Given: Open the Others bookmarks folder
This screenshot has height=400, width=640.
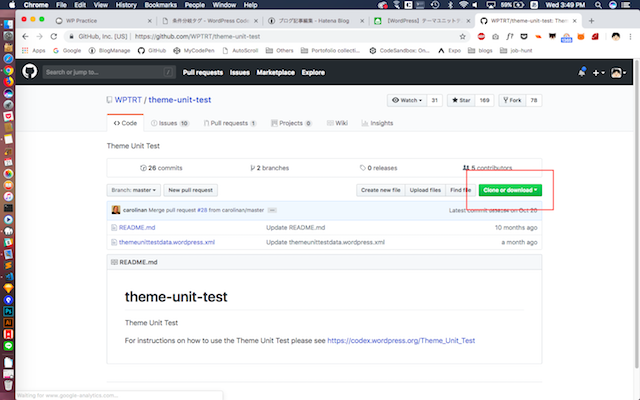Looking at the screenshot, I should (x=280, y=51).
